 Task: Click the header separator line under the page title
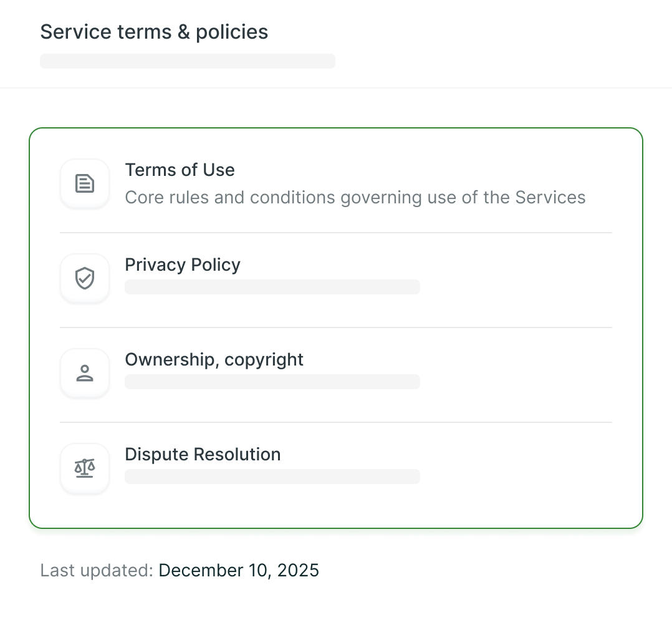tap(336, 88)
